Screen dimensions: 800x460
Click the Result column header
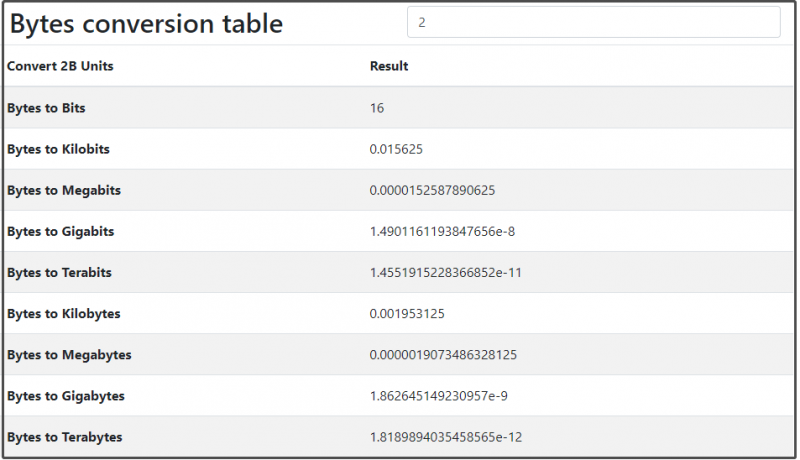(389, 66)
